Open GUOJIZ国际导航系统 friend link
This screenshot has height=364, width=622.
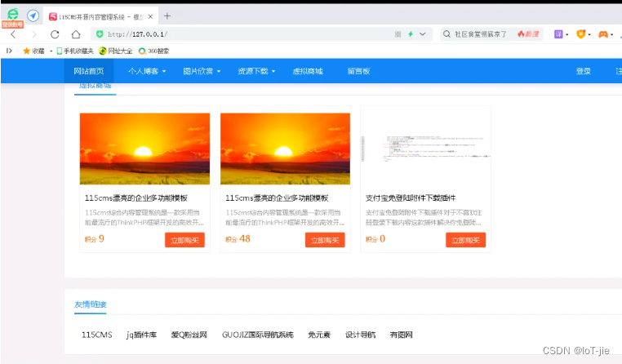pyautogui.click(x=258, y=335)
